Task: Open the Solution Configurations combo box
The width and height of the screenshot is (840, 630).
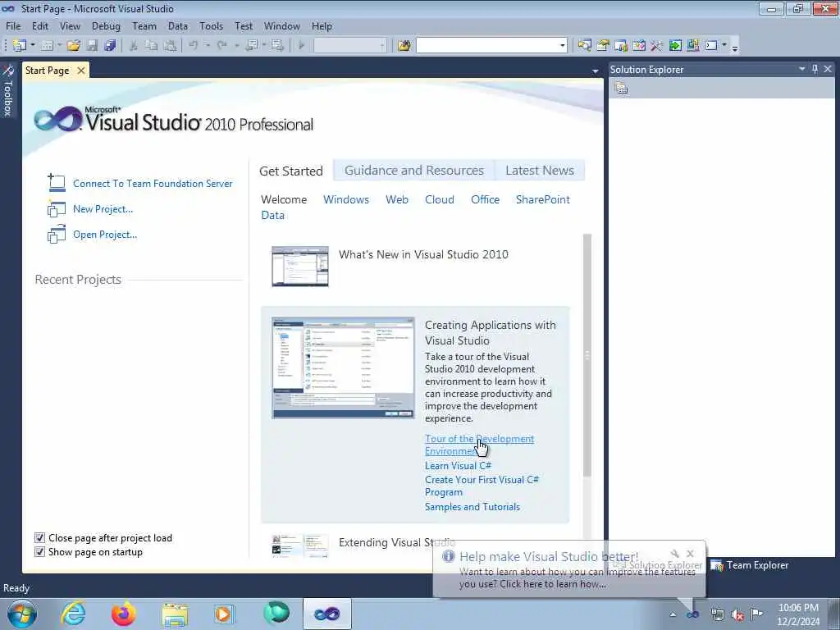Action: [x=349, y=46]
